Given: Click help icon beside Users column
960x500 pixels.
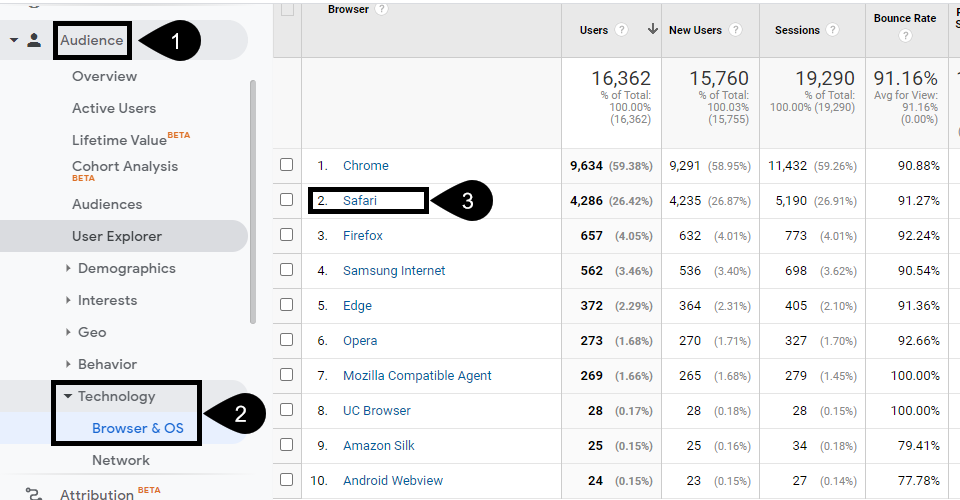Looking at the screenshot, I should (x=622, y=30).
